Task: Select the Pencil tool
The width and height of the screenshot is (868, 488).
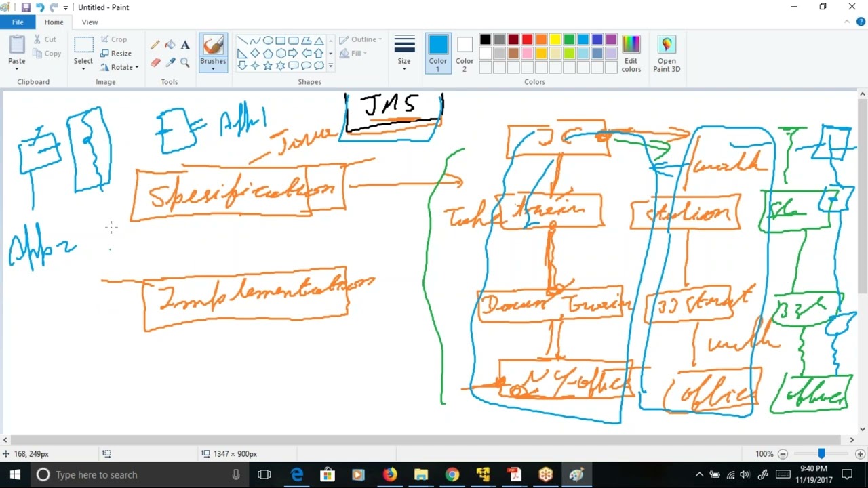Action: pyautogui.click(x=155, y=45)
